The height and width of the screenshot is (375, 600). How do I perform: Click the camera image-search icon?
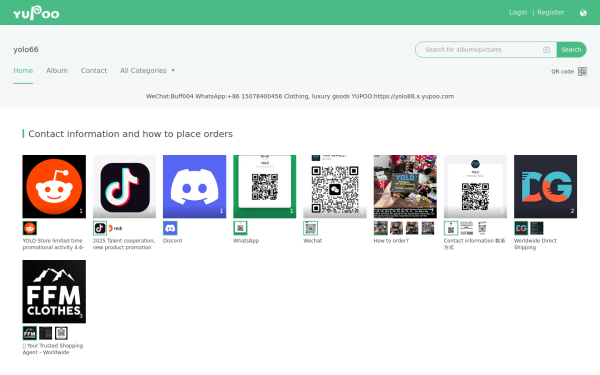coord(546,50)
